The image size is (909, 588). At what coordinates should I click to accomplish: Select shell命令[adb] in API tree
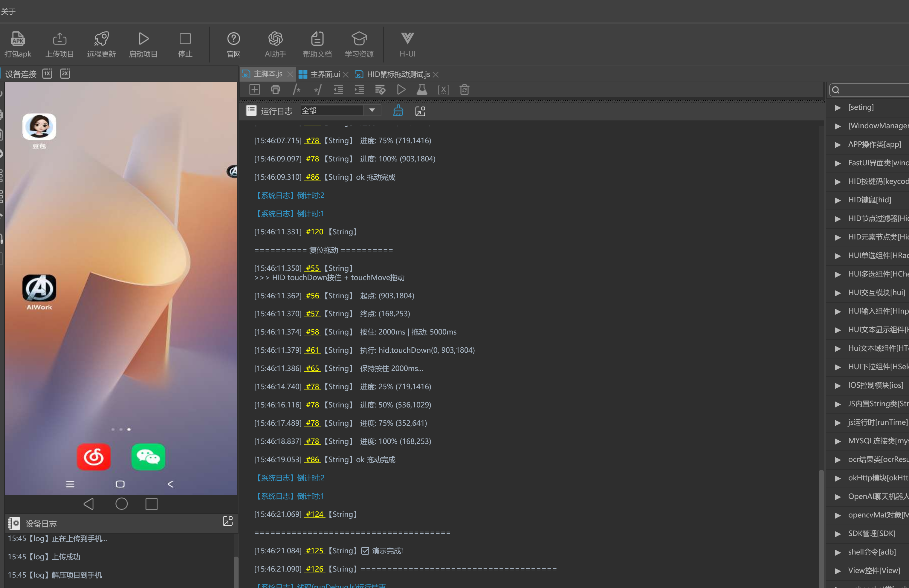[x=872, y=552]
